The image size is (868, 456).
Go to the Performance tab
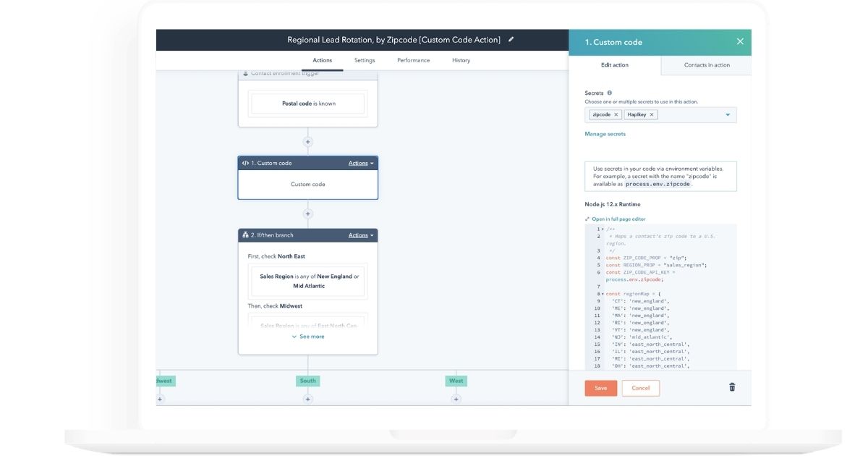(413, 60)
